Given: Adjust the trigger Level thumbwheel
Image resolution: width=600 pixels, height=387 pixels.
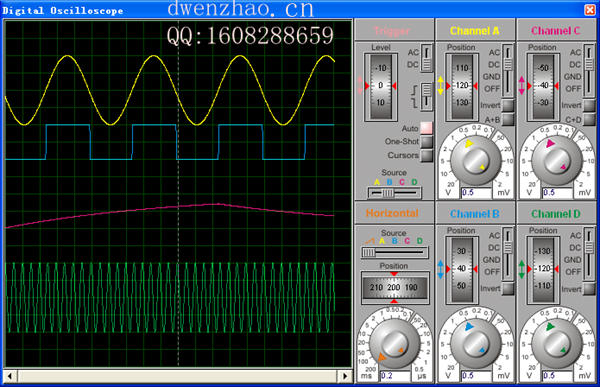Looking at the screenshot, I should tap(381, 87).
